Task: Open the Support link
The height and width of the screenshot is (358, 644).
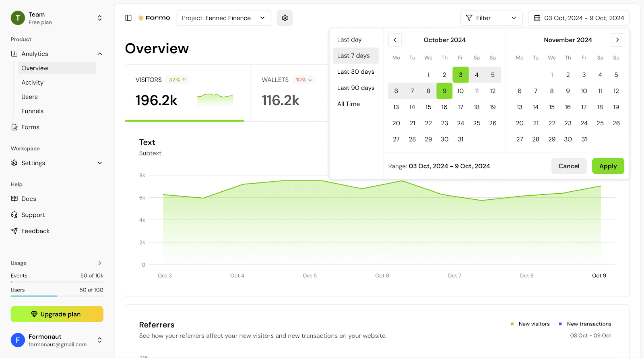Action: pyautogui.click(x=33, y=215)
